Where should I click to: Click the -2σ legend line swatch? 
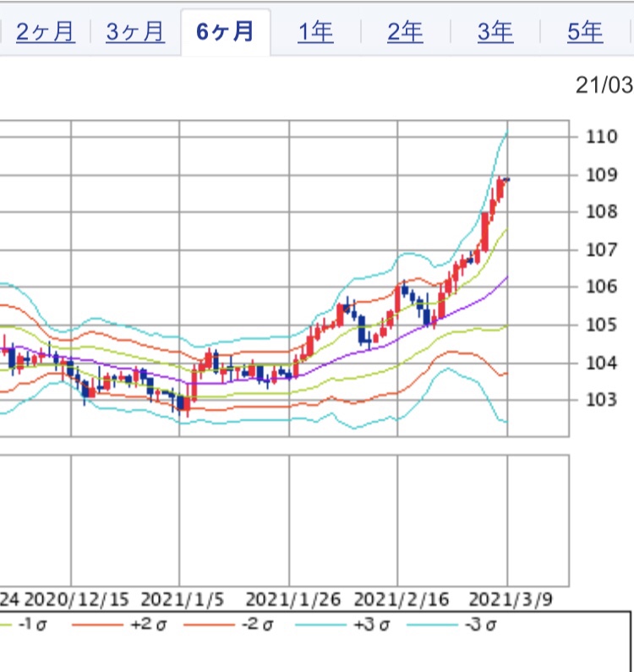click(x=209, y=626)
